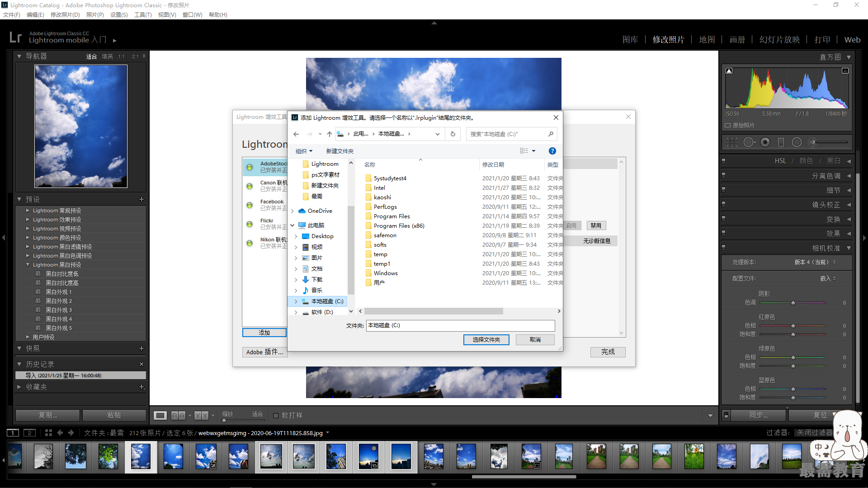Screen dimensions: 868x488
Task: Select the Crop Overlay tool
Action: point(732,142)
